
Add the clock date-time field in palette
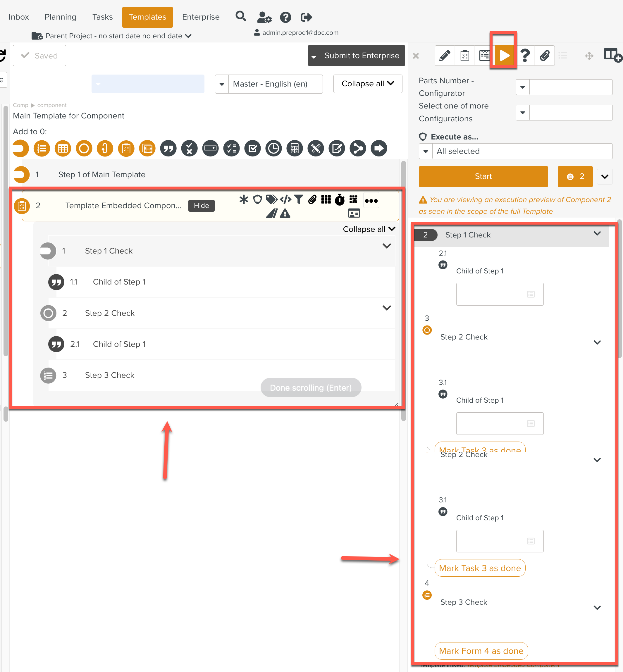click(x=274, y=148)
